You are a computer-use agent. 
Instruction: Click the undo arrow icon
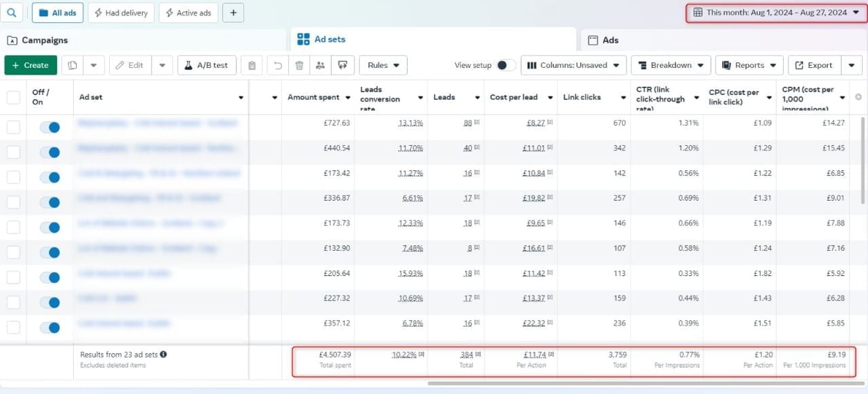pyautogui.click(x=277, y=65)
